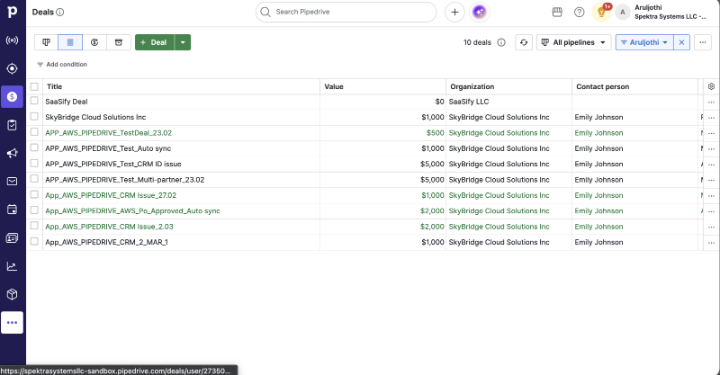720x375 pixels.
Task: Open the Marketplace store icon
Action: coord(557,12)
